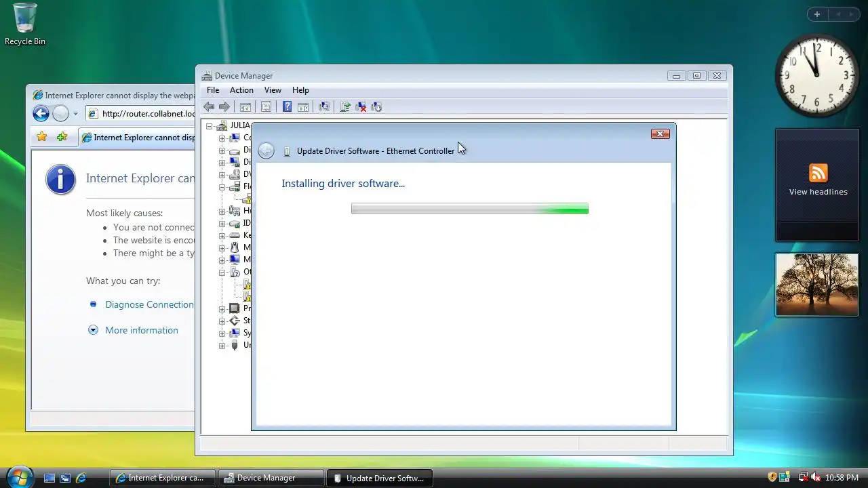Click the blue information icon on the error page
The image size is (868, 488).
point(60,180)
